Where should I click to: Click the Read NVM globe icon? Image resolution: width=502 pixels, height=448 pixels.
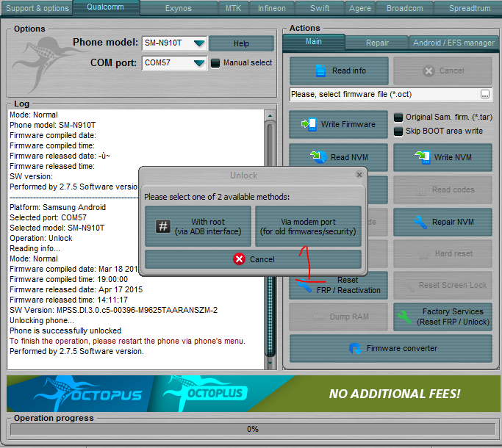pyautogui.click(x=318, y=157)
